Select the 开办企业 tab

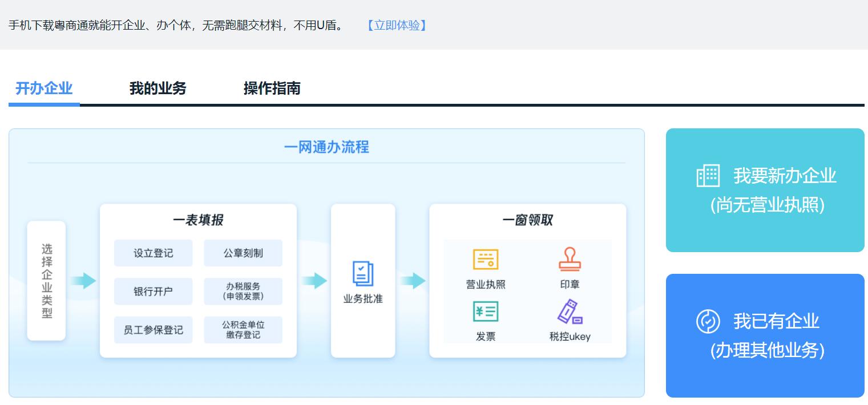tap(44, 88)
